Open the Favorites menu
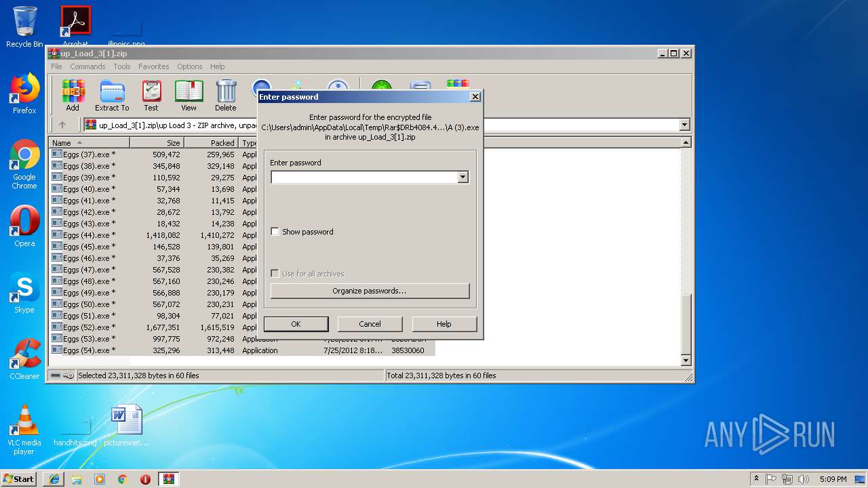The image size is (868, 488). pos(154,66)
